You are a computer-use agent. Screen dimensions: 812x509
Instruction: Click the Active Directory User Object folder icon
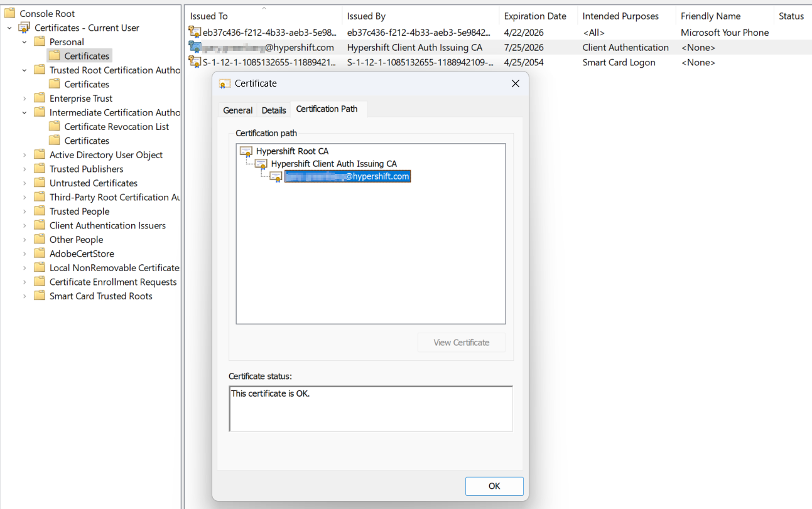[x=40, y=154]
